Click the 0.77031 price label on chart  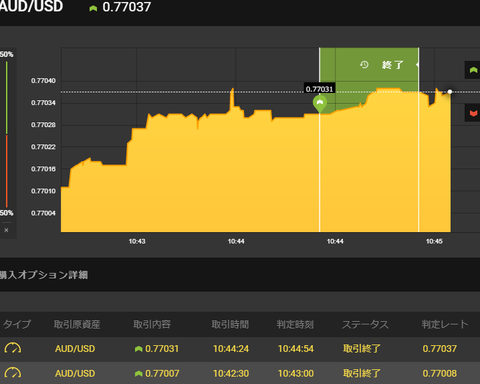(319, 89)
